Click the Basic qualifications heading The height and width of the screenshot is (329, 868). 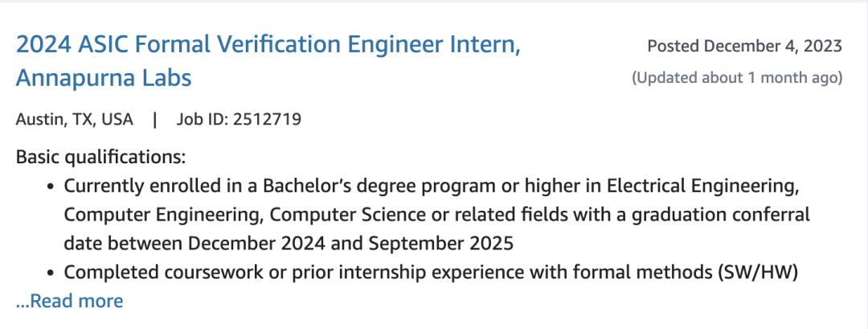[x=100, y=158]
